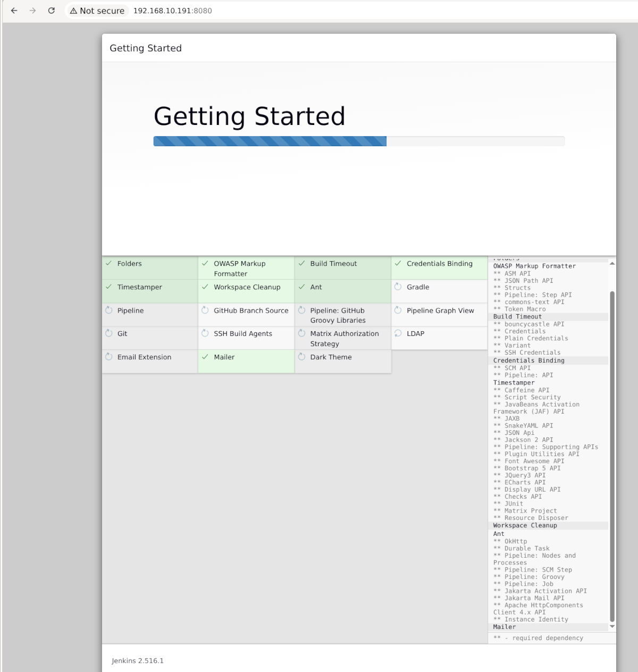
Task: Click the pending icon beside LDAP
Action: 398,333
